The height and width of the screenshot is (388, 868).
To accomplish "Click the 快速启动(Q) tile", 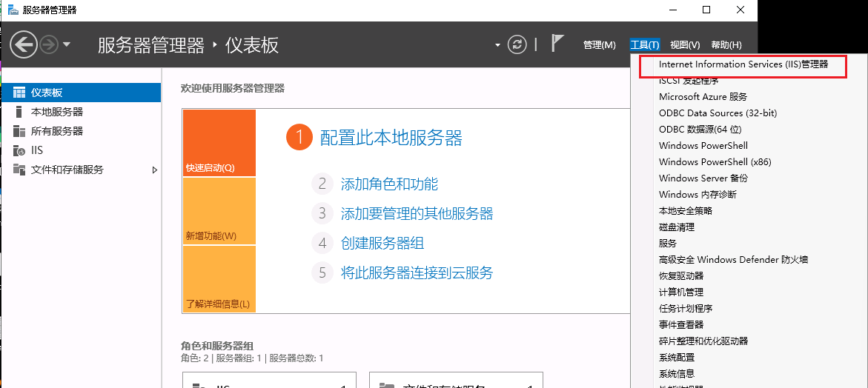I will (219, 143).
